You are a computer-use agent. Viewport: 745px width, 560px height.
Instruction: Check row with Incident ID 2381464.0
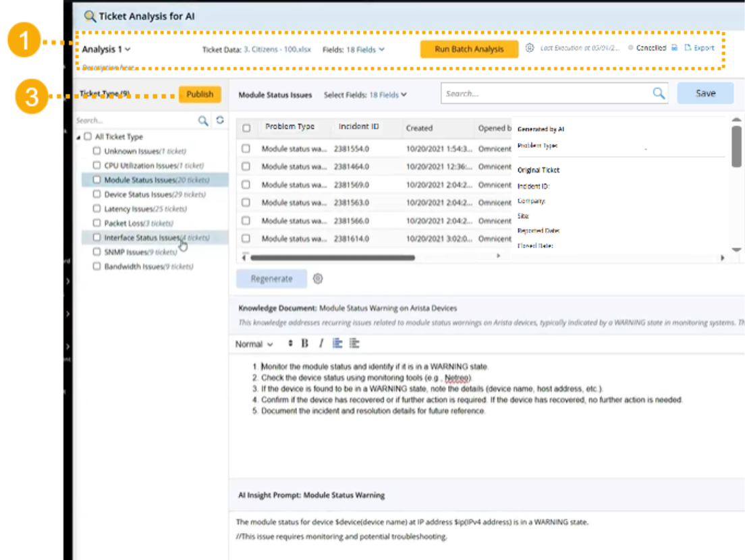coord(246,166)
